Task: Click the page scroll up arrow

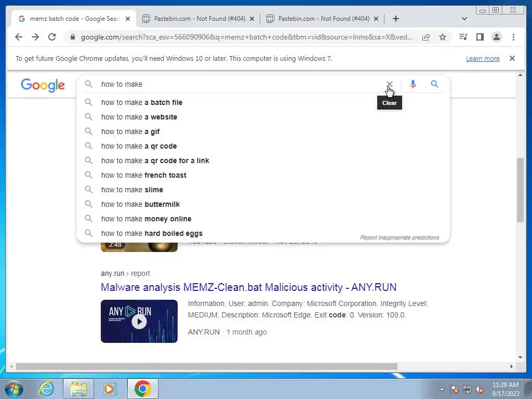Action: tap(520, 75)
